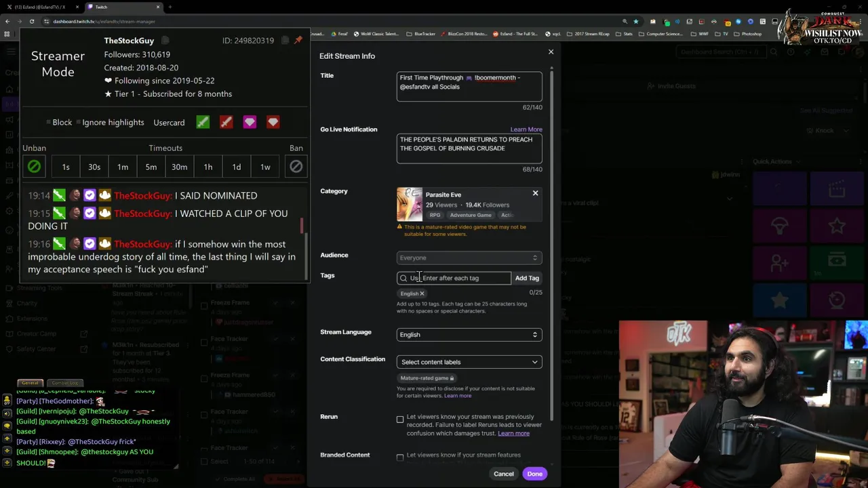Open the Stream Language dropdown
The height and width of the screenshot is (488, 868).
(469, 334)
